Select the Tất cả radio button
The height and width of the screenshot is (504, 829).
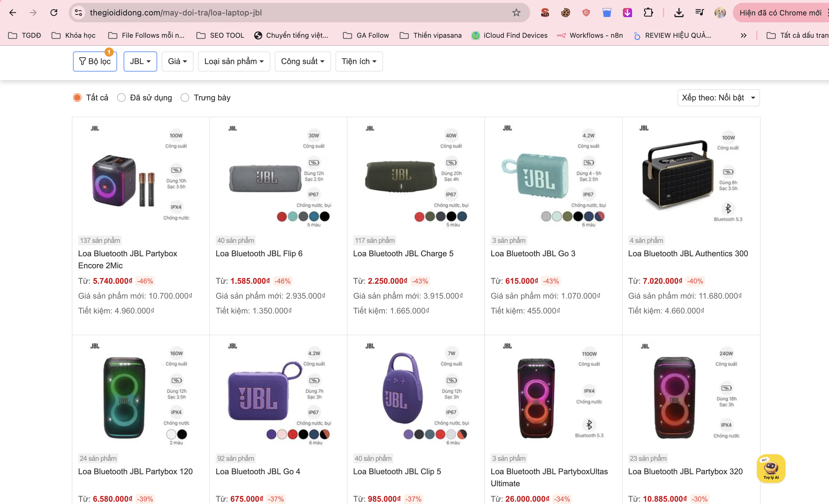tap(77, 98)
